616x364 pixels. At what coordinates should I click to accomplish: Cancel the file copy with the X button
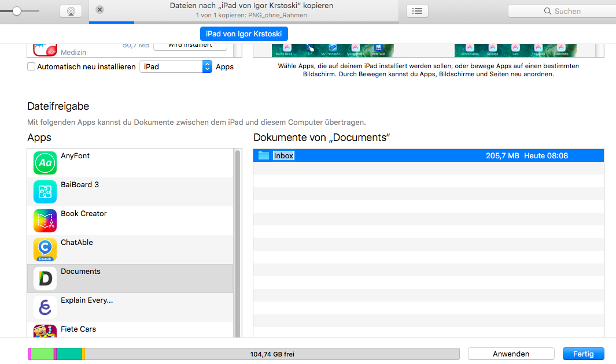click(100, 9)
